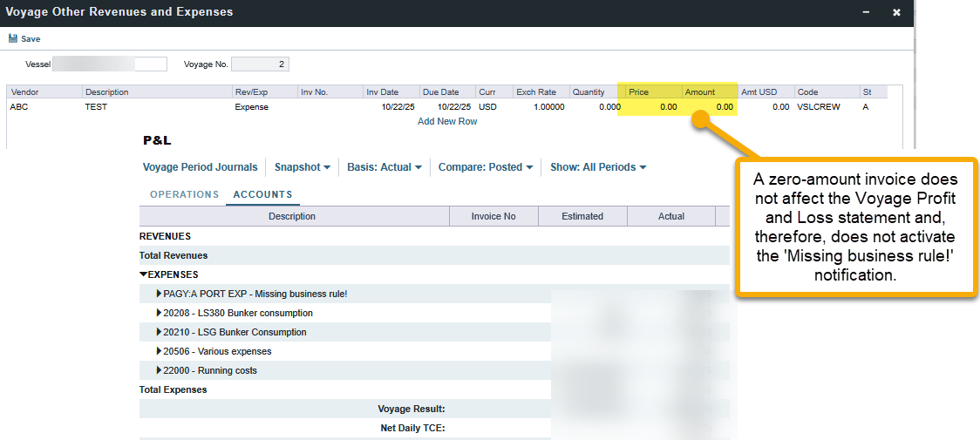Close the Voyage Other Revenues window
Viewport: 980px width, 440px height.
tap(896, 12)
